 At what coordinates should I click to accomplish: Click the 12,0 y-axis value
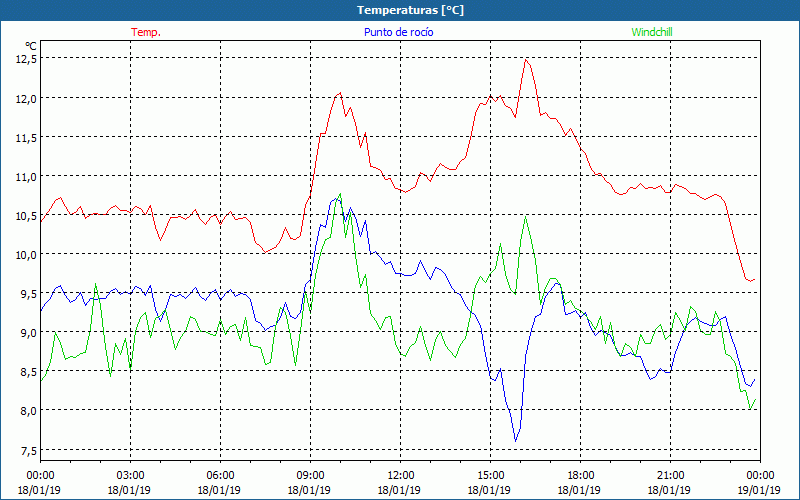tap(27, 98)
